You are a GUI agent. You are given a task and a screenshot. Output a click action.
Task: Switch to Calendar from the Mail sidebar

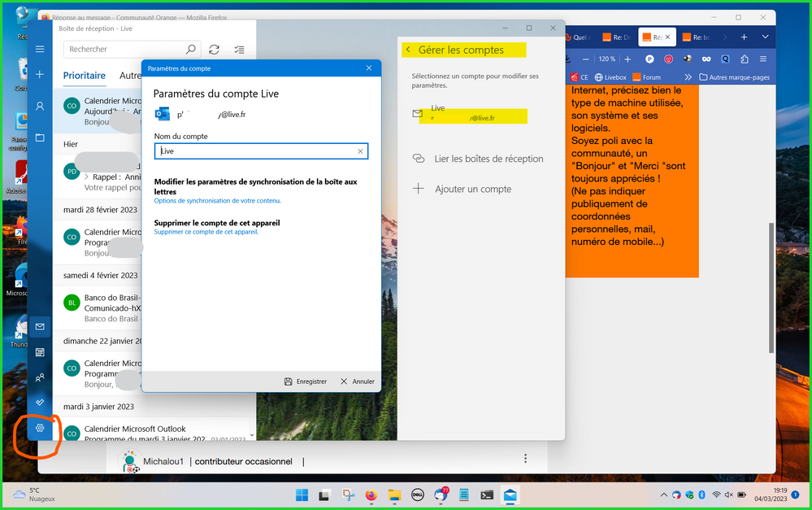click(40, 352)
